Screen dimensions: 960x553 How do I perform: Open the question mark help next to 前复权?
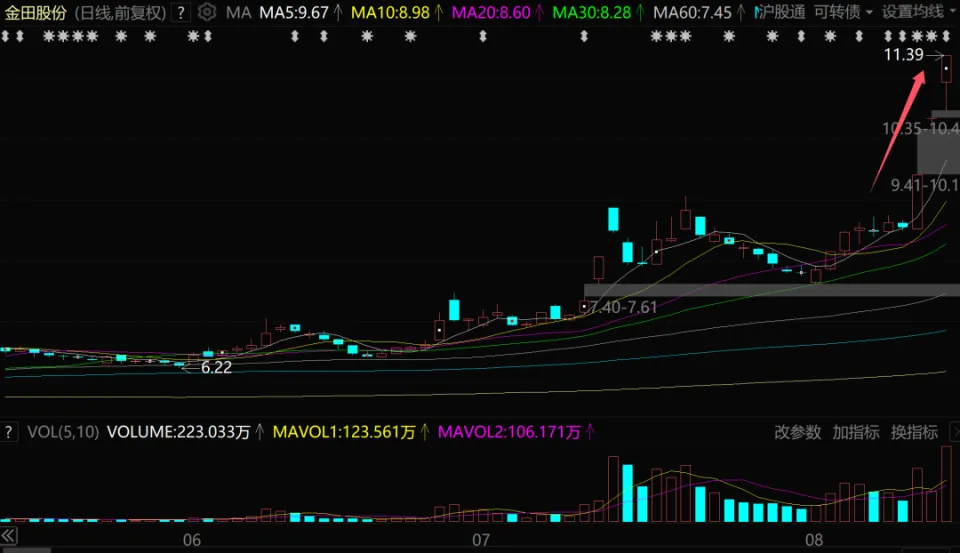click(181, 12)
